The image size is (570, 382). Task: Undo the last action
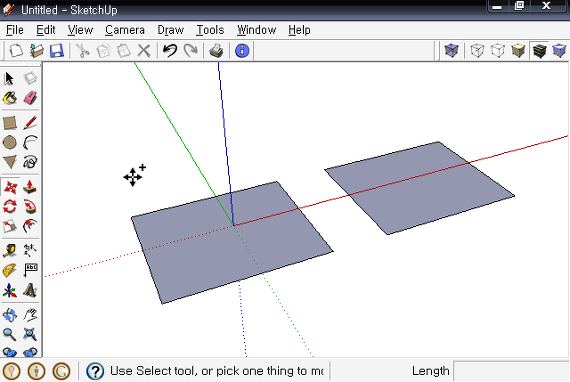coord(170,51)
